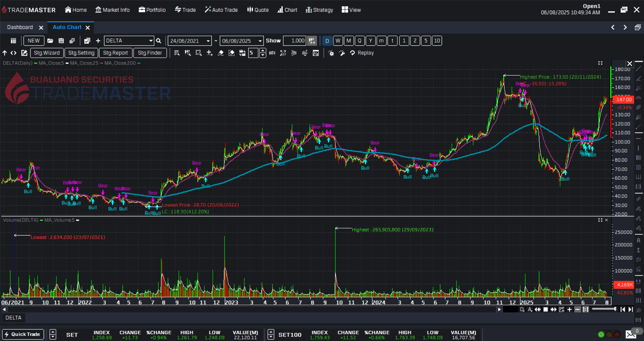644x341 pixels.
Task: Open the DELTA symbol dropdown
Action: [151, 41]
